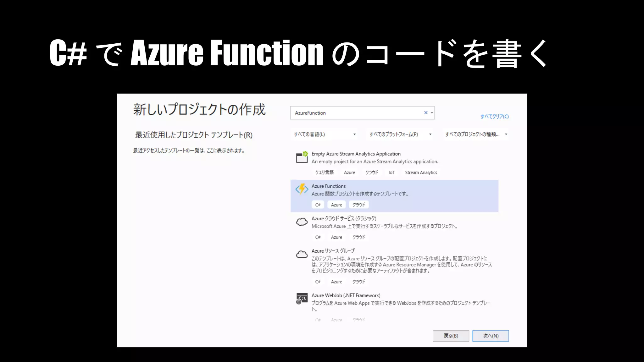Click the Azure クラウド サービス cloud icon

[302, 222]
